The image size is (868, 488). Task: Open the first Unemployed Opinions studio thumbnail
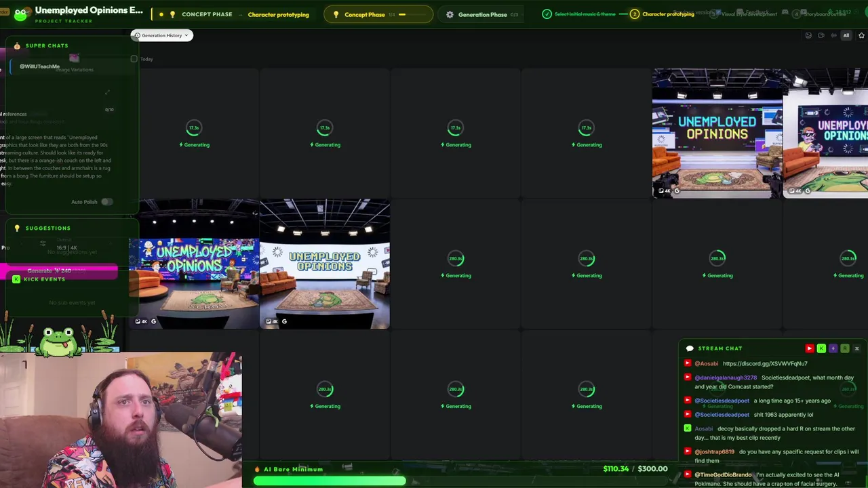pos(717,133)
